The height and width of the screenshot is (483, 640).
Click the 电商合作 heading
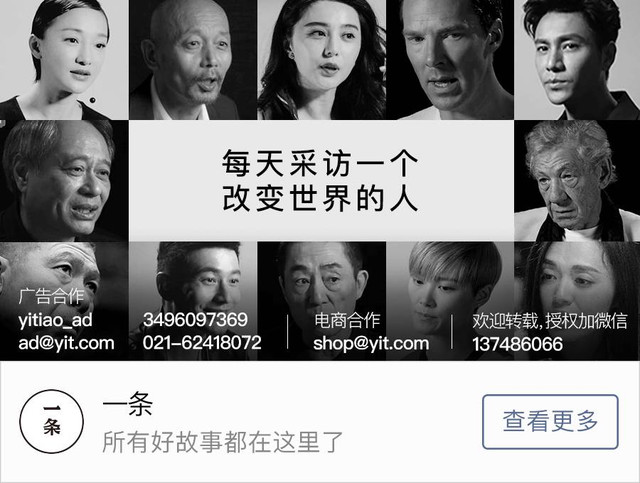347,321
